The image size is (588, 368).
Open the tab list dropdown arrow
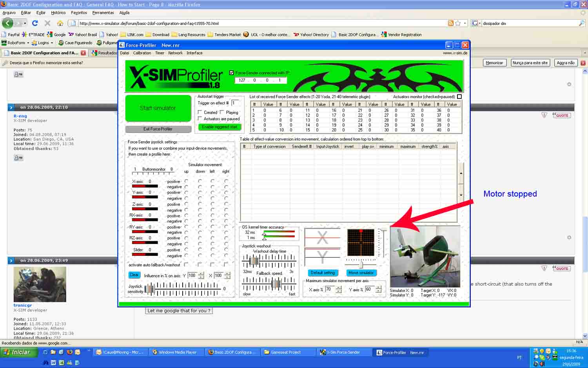point(584,53)
